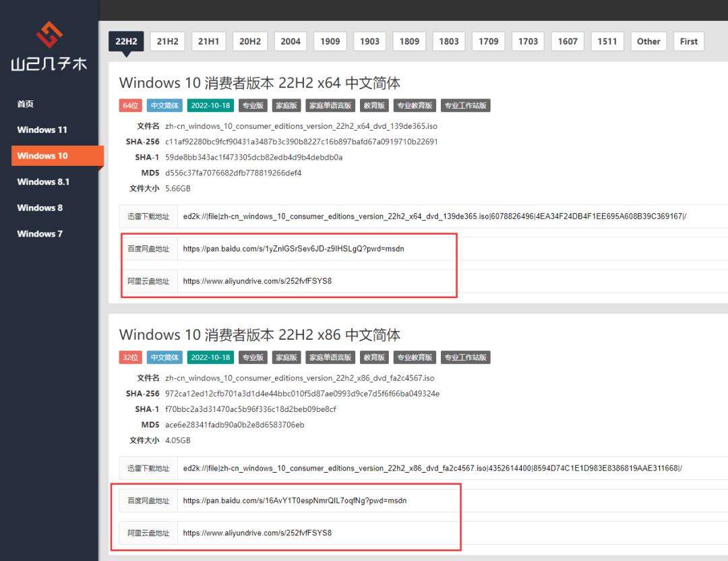Viewport: 728px width, 561px height.
Task: Click 2022-10-18 date tag on x86 edition
Action: tap(211, 357)
